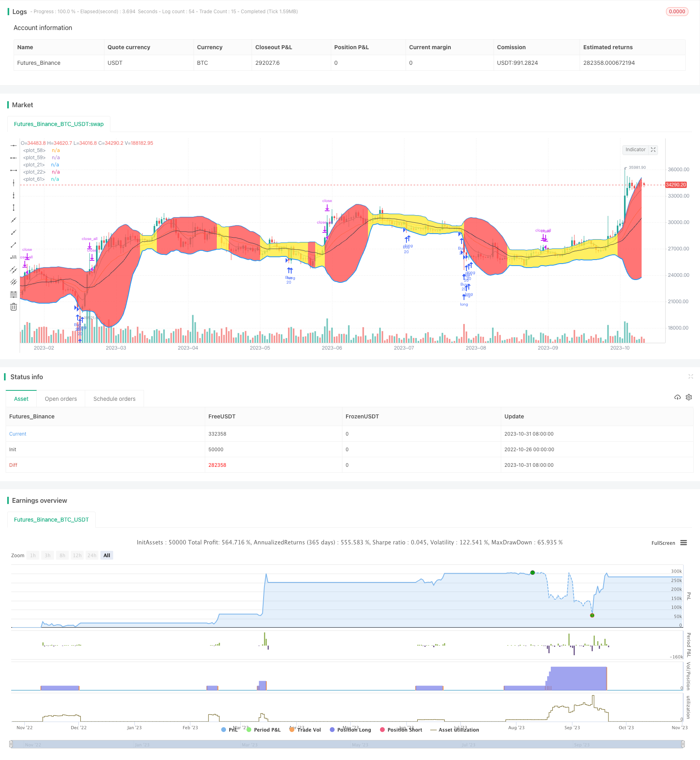Screen dimensions: 700x760
Task: Switch to the Schedule orders tab
Action: (114, 399)
